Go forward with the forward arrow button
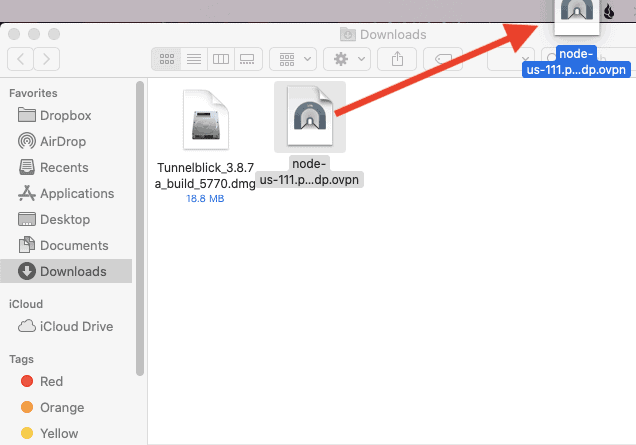Image resolution: width=636 pixels, height=445 pixels. pyautogui.click(x=47, y=59)
